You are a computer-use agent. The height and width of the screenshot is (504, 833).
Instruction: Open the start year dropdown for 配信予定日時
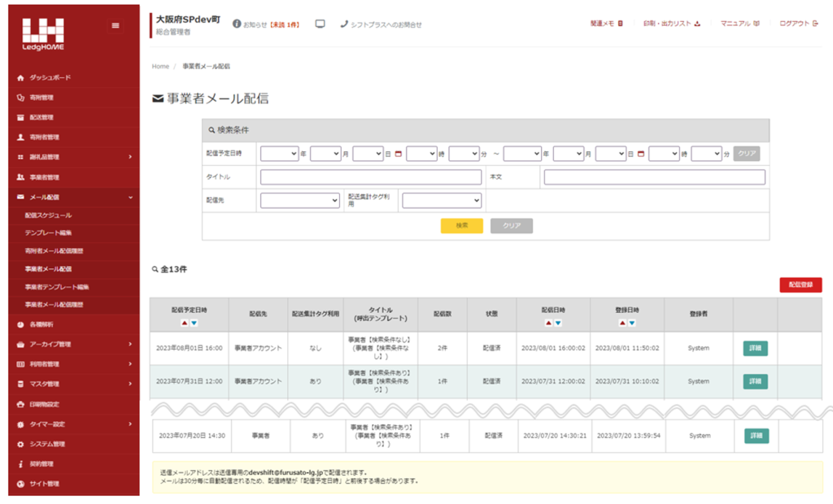tap(279, 153)
